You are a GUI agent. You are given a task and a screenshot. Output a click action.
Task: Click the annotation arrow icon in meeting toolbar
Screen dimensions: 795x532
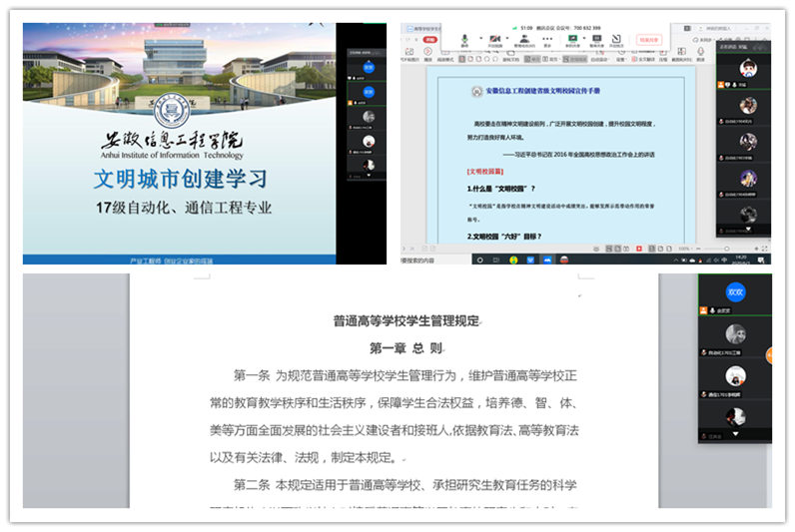616,40
